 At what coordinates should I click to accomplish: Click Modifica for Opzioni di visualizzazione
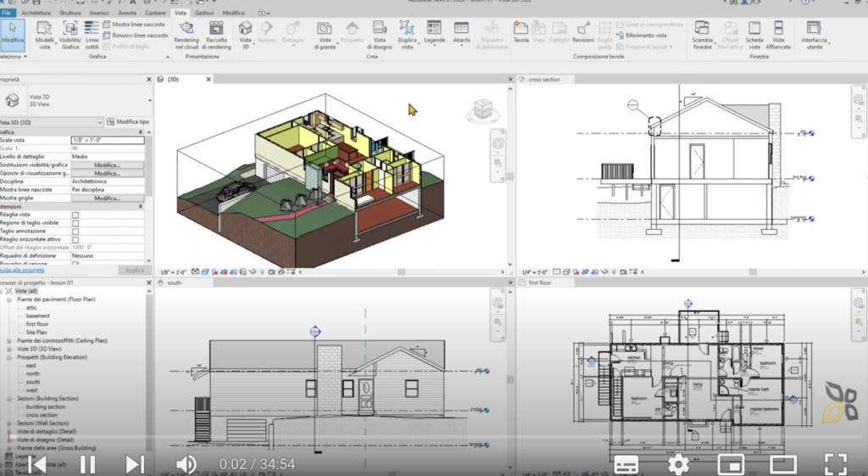point(108,173)
